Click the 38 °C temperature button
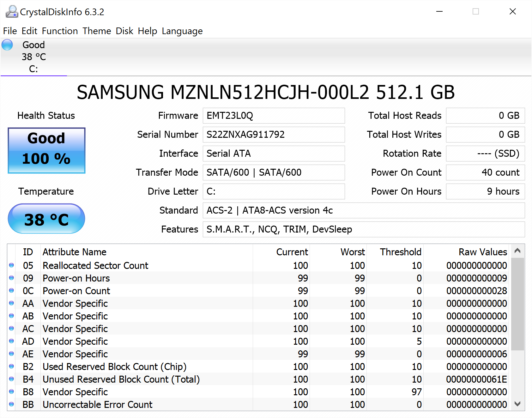 (x=46, y=219)
